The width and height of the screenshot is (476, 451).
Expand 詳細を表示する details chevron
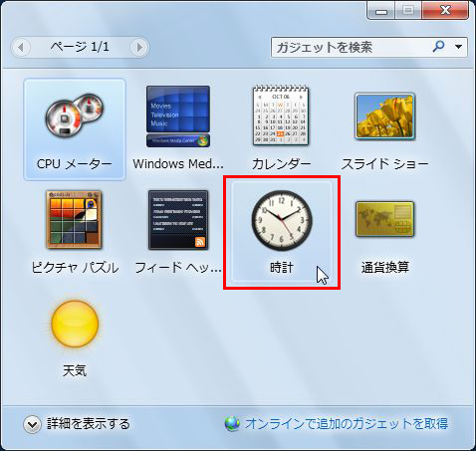[x=32, y=424]
